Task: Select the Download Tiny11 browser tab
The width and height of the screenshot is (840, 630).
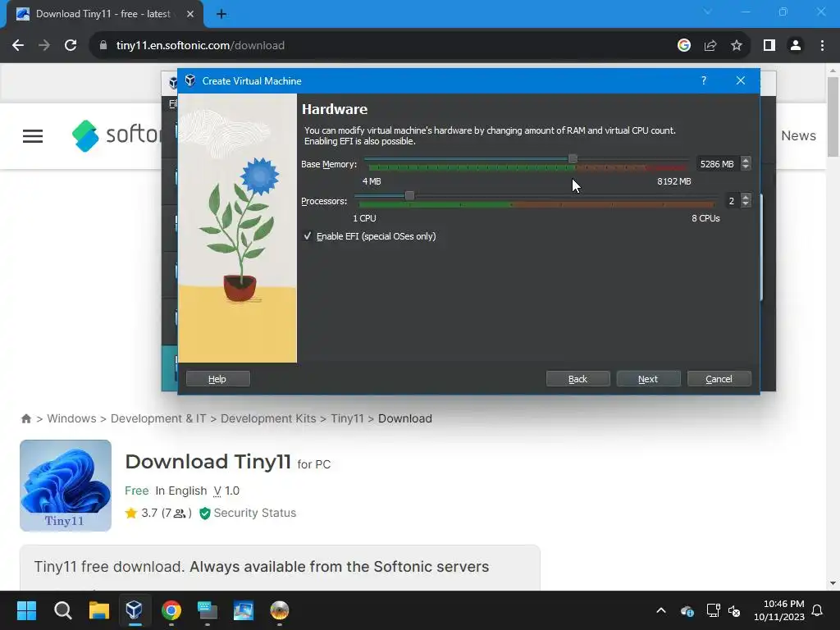Action: click(104, 15)
